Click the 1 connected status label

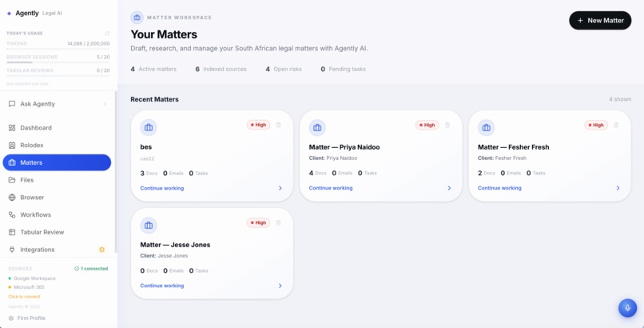click(x=91, y=269)
